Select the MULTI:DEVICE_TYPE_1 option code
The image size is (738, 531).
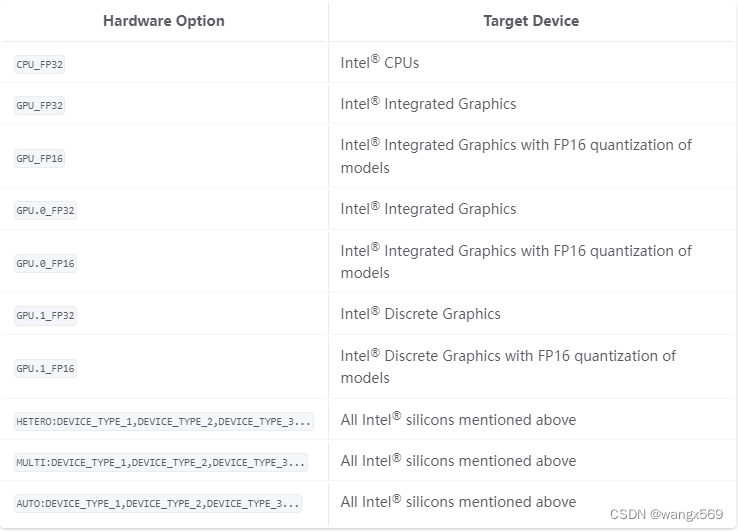pos(161,462)
